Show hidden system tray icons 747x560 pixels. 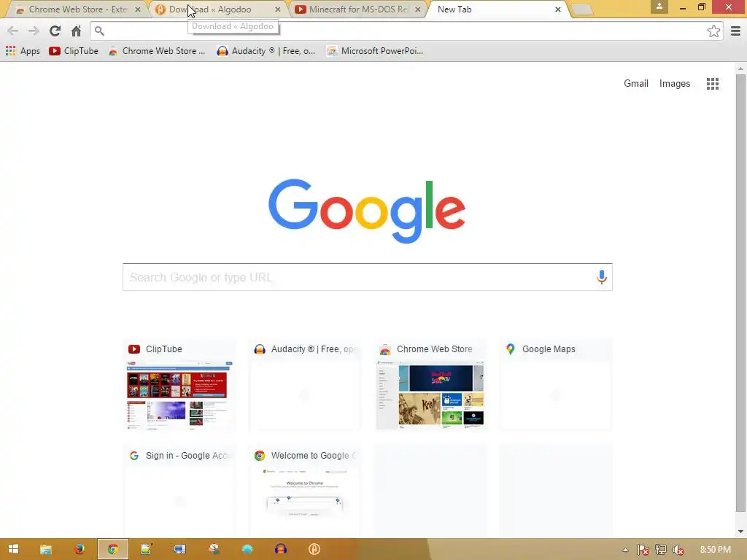coord(625,550)
